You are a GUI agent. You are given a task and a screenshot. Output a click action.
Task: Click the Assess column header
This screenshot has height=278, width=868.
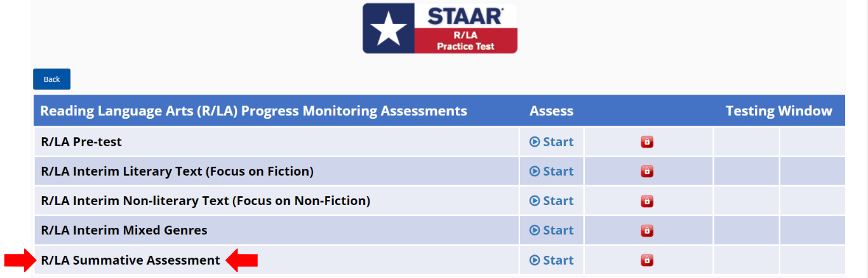551,111
